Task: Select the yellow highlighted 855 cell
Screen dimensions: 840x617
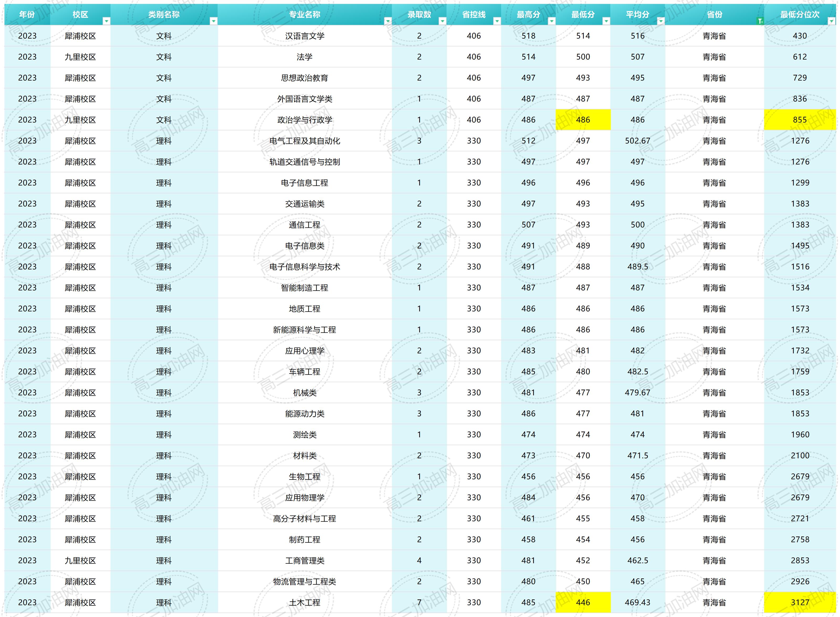Action: tap(800, 120)
